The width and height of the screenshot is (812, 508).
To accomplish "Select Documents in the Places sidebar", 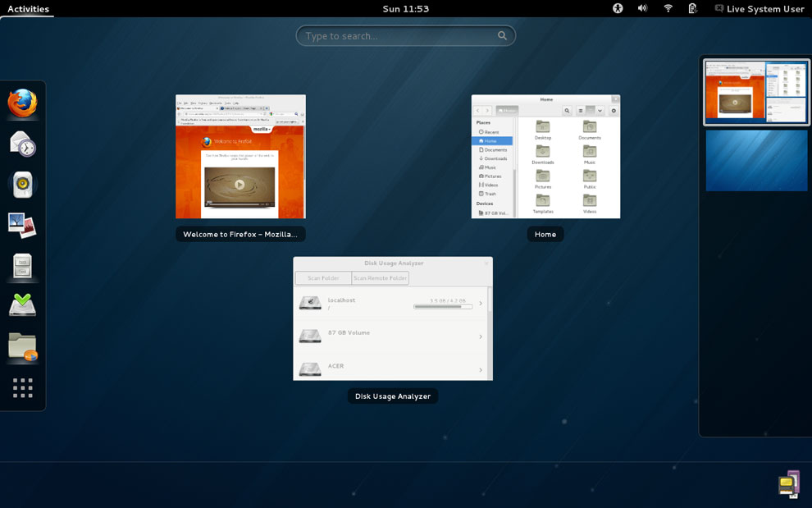I will coord(492,150).
